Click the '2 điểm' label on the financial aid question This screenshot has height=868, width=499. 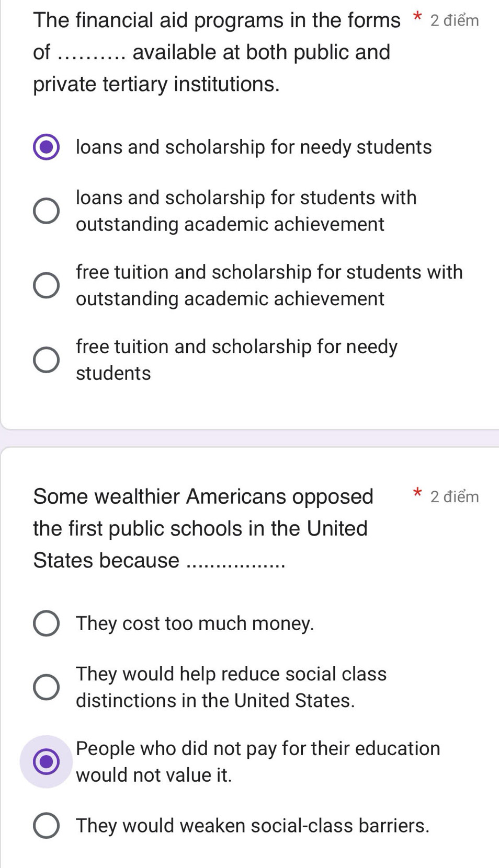(x=455, y=20)
